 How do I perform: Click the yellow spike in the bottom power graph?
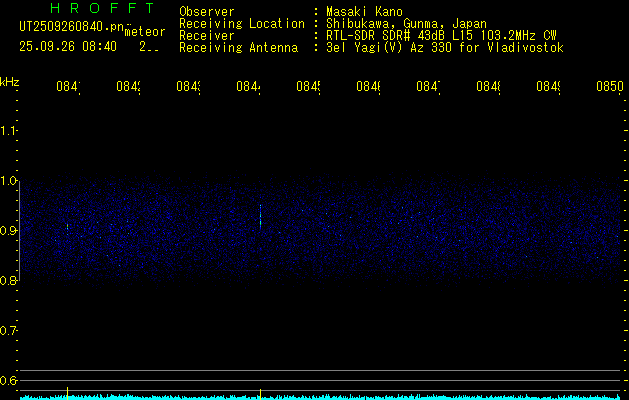click(x=260, y=392)
